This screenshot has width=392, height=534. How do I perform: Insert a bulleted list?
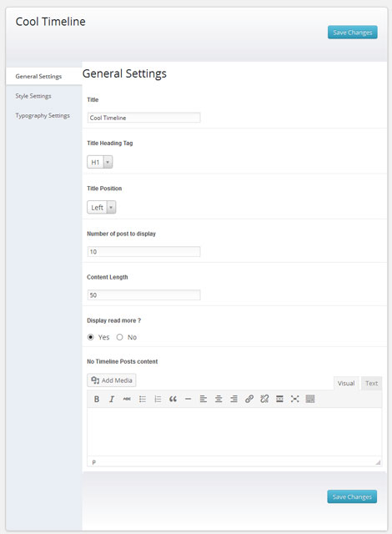pos(143,399)
